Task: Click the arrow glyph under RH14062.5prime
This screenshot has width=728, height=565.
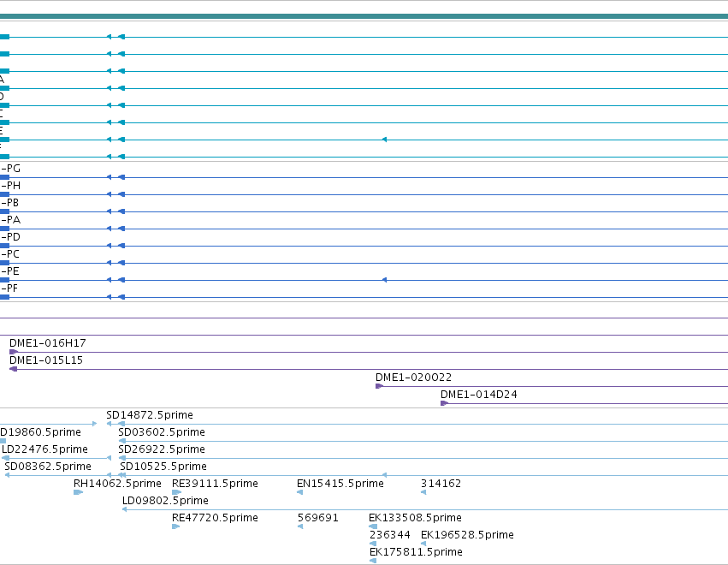Action: point(78,492)
